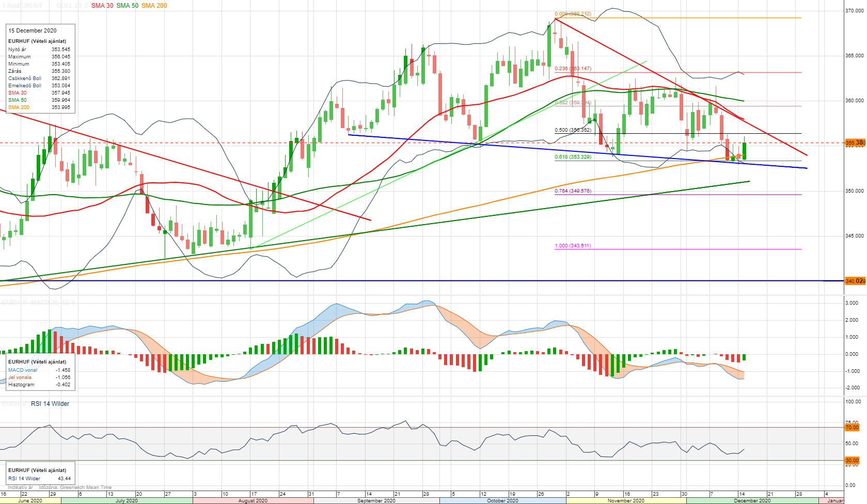Screen dimensions: 867x504
Task: Click the BOLL 20; 2 indicator label
Action: coord(72,6)
